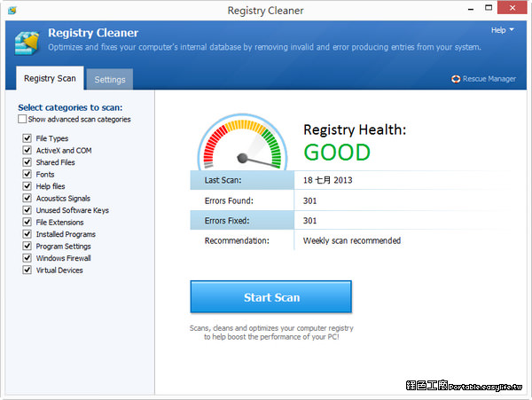532x400 pixels.
Task: Click the Rescue Manager lifebuoy icon
Action: [456, 79]
